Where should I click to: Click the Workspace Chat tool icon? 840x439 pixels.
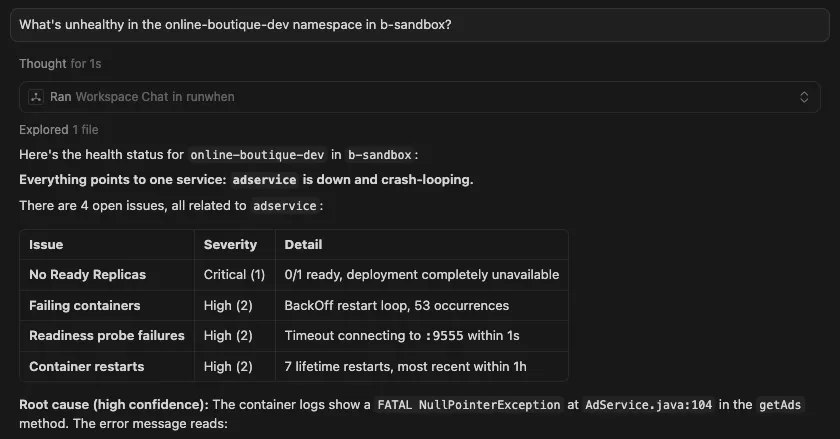(36, 97)
